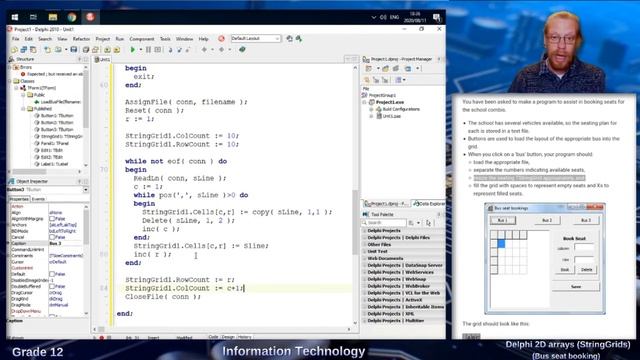
Task: Click the back navigation arrow in toolbar
Action: point(204,50)
